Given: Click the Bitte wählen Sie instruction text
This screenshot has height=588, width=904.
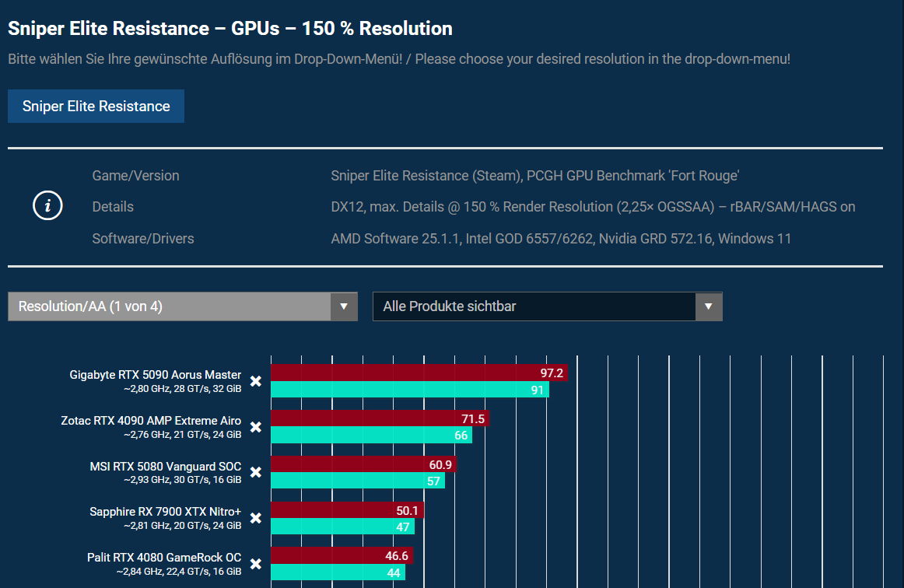Looking at the screenshot, I should 399,59.
